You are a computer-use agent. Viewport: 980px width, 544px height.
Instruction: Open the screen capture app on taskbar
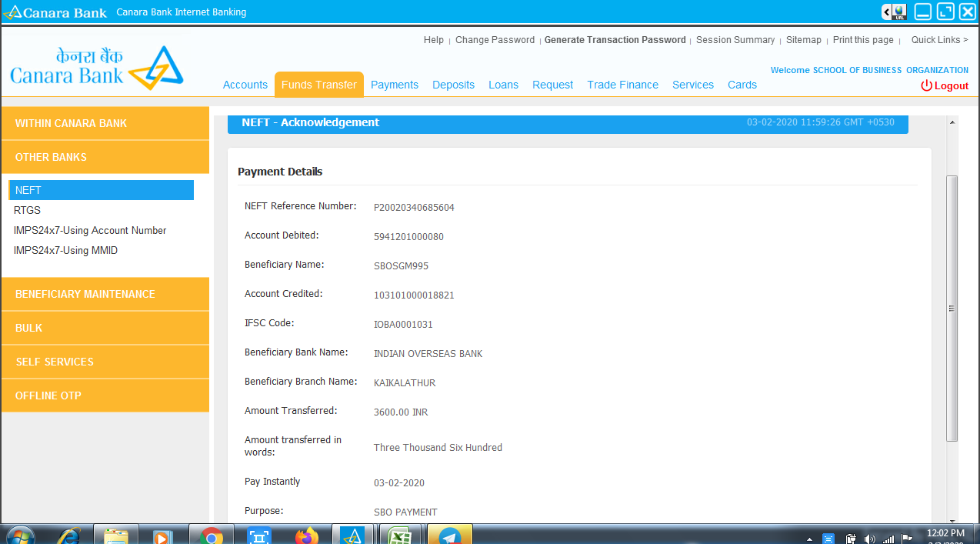coord(259,536)
